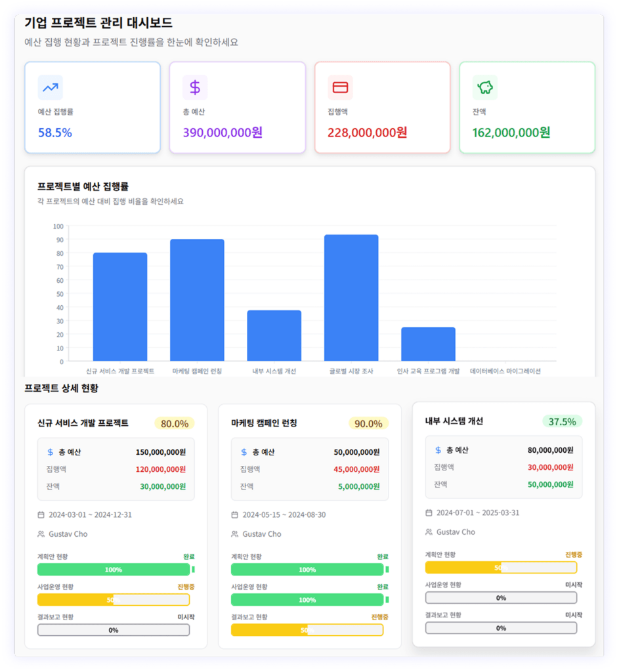Click the calendar icon beside 2024-05-15 ~ 2024-08-30

tap(235, 515)
